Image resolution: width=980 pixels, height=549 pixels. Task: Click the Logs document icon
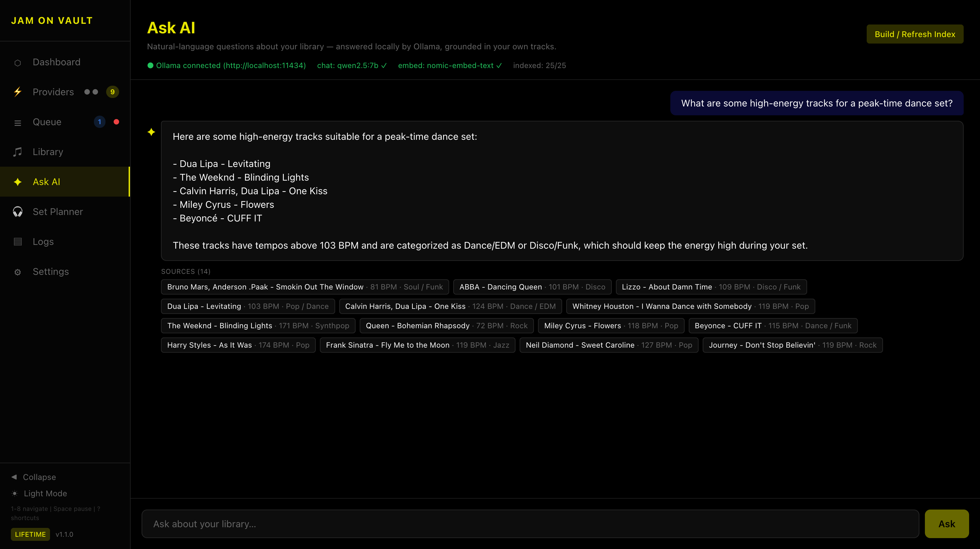click(x=17, y=242)
